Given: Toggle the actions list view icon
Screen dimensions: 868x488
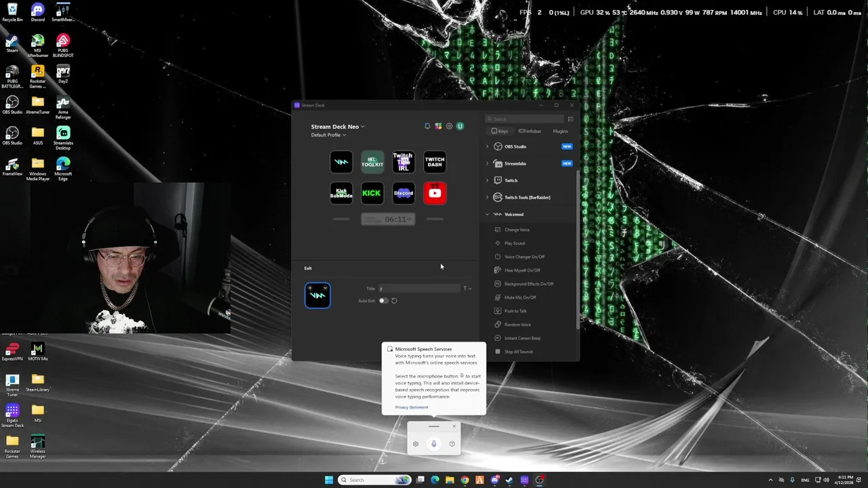Looking at the screenshot, I should pyautogui.click(x=570, y=119).
